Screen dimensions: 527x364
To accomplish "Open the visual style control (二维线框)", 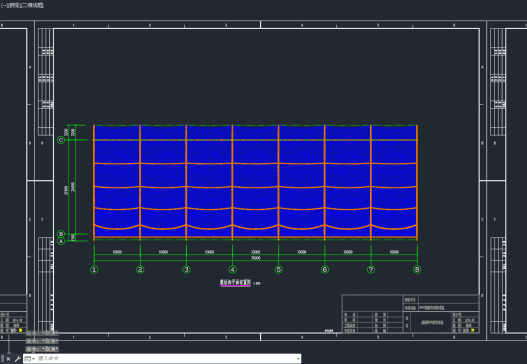I will pyautogui.click(x=32, y=5).
